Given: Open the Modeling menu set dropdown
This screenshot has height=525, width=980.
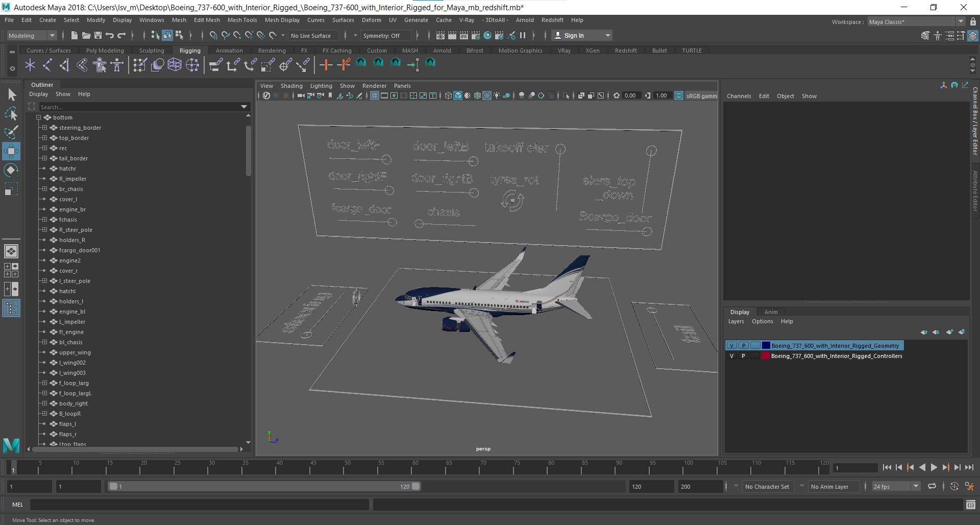Looking at the screenshot, I should [x=32, y=35].
